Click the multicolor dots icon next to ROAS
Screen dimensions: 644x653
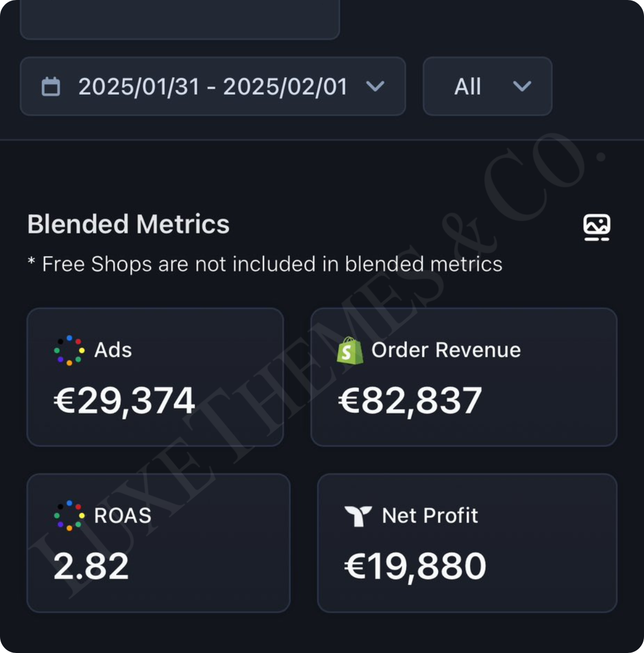69,515
